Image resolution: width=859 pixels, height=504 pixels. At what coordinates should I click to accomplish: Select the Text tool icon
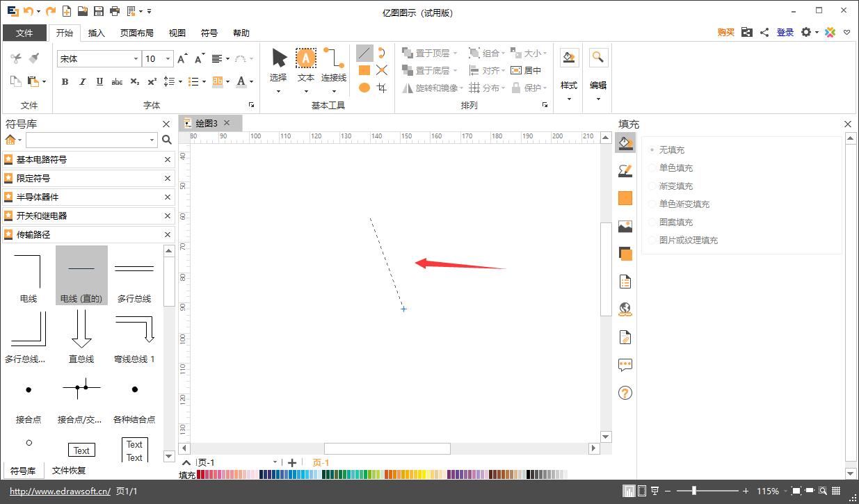click(306, 58)
